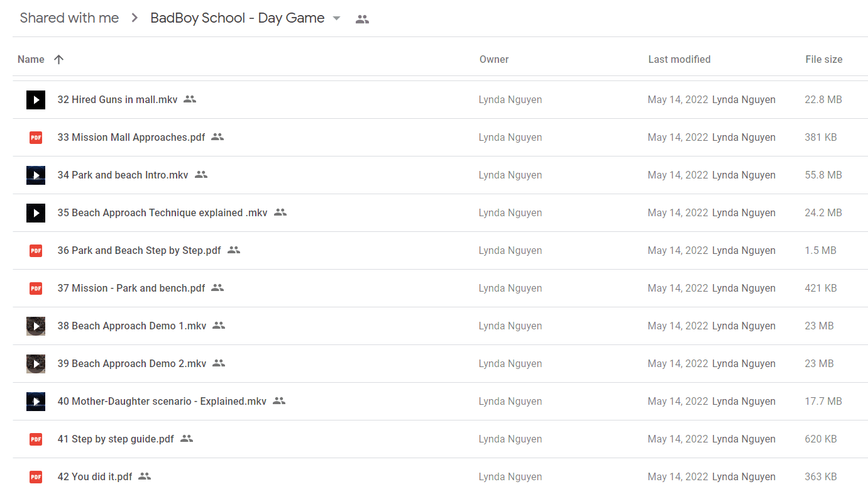Select 39 Beach Approach Demo 2.mkv file
Image resolution: width=868 pixels, height=489 pixels.
440,363
